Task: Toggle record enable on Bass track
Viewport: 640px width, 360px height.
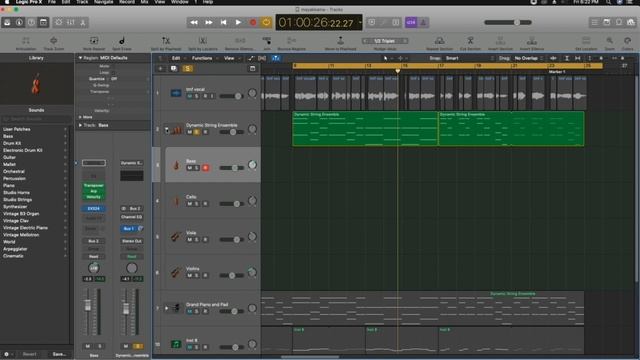Action: (x=205, y=168)
